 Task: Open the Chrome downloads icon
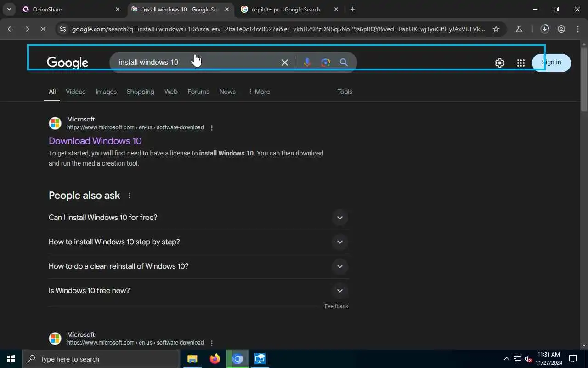(545, 29)
